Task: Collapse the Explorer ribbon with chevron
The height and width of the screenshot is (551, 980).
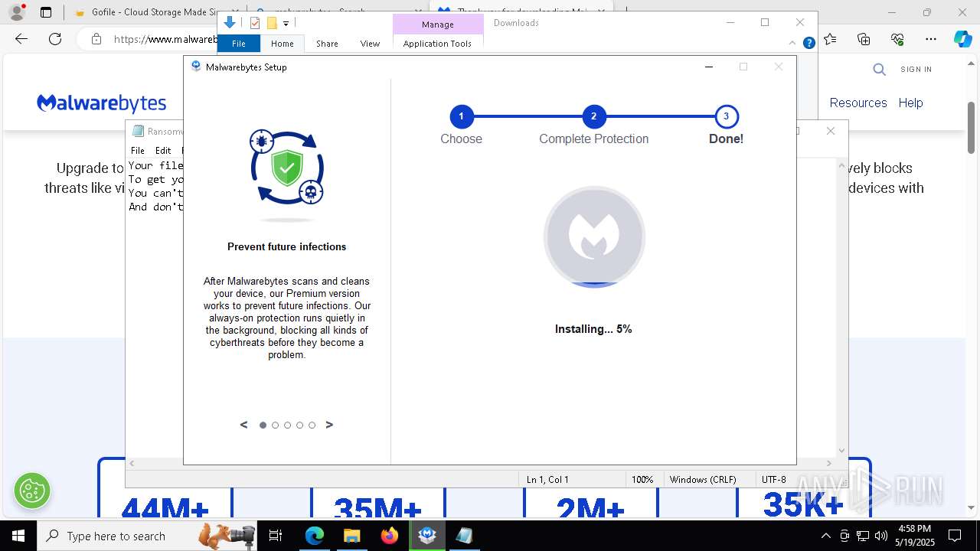Action: point(792,43)
